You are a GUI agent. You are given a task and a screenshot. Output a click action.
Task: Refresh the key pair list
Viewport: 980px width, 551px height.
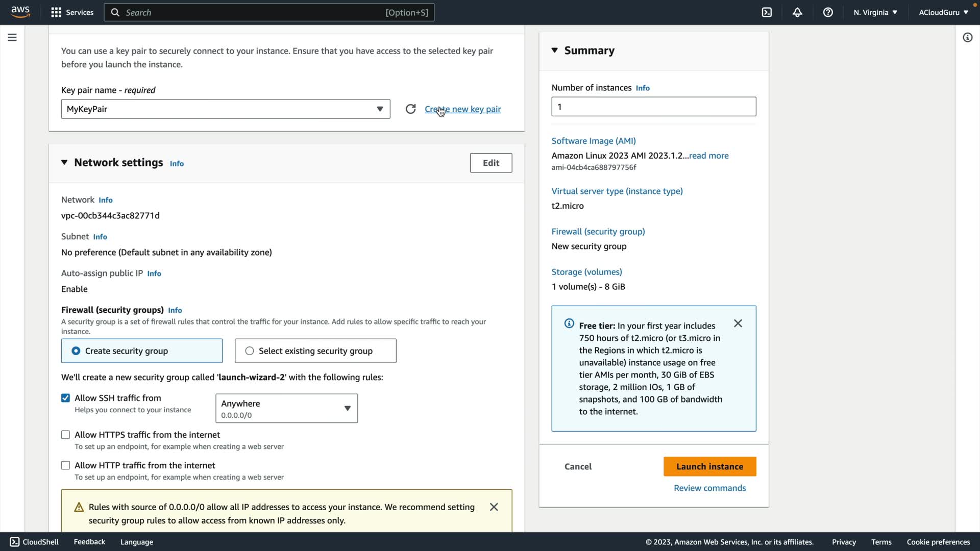point(410,109)
